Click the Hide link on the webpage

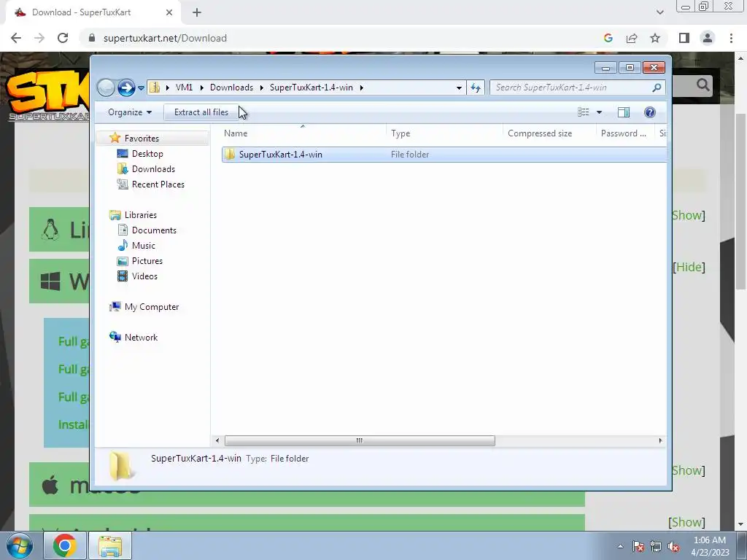tap(689, 267)
